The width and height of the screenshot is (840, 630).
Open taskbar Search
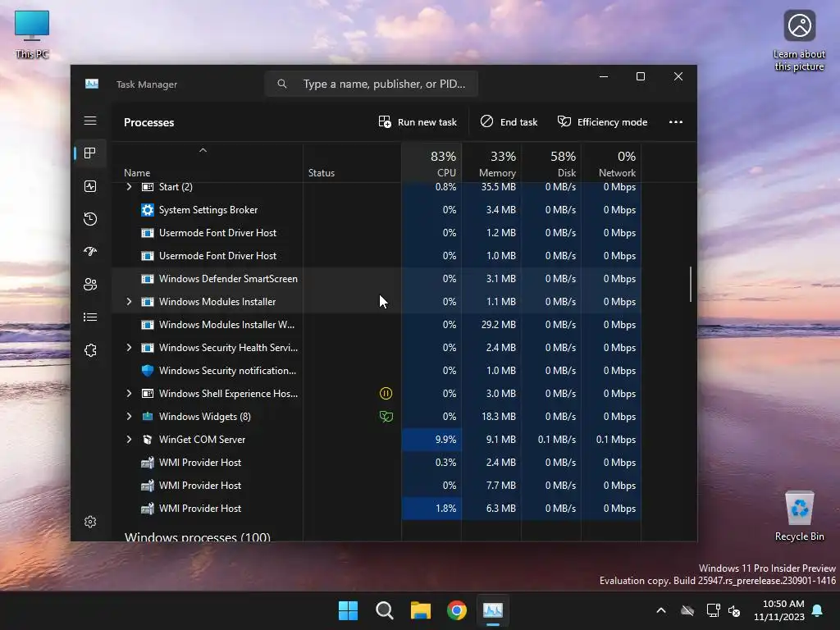pyautogui.click(x=385, y=610)
